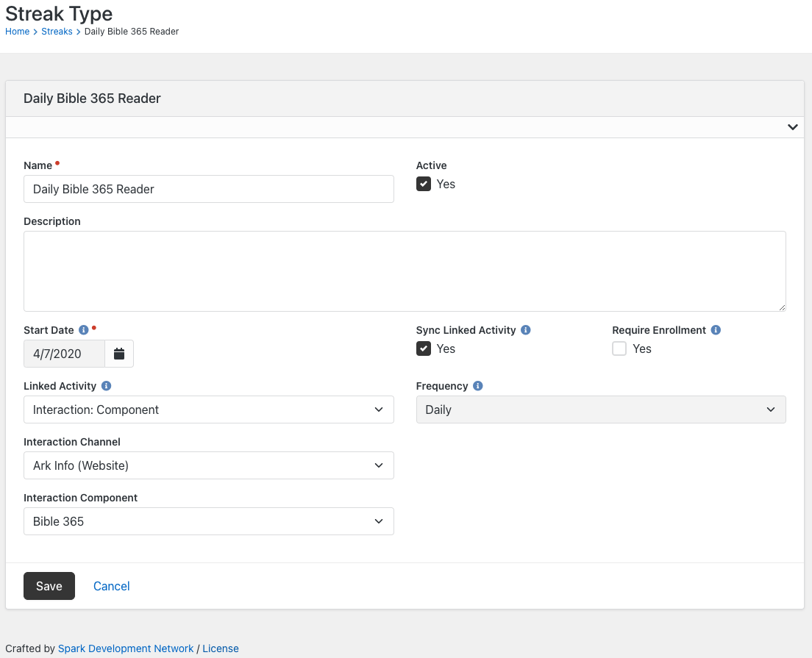Uncheck the Active Yes checkbox

(424, 184)
